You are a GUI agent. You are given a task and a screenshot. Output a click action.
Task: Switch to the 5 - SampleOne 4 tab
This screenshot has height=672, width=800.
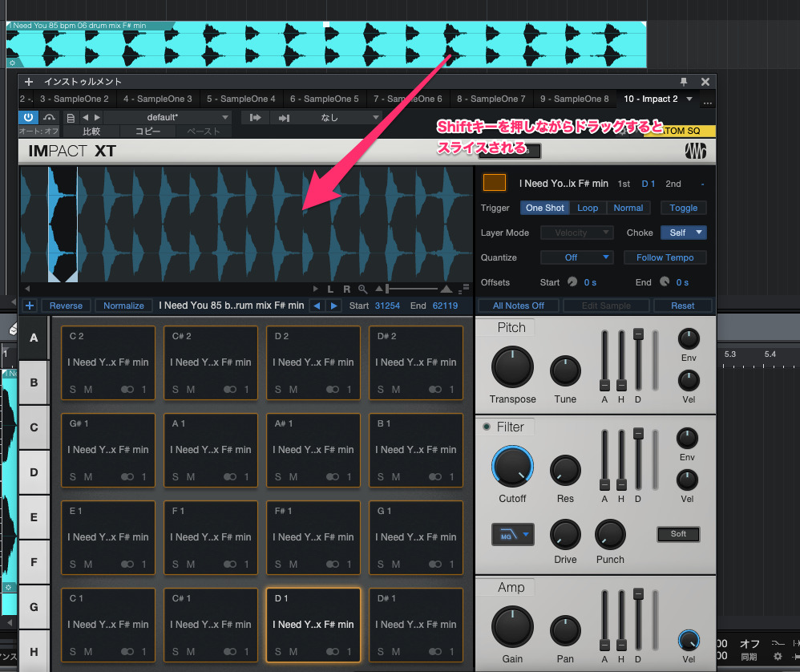point(240,99)
